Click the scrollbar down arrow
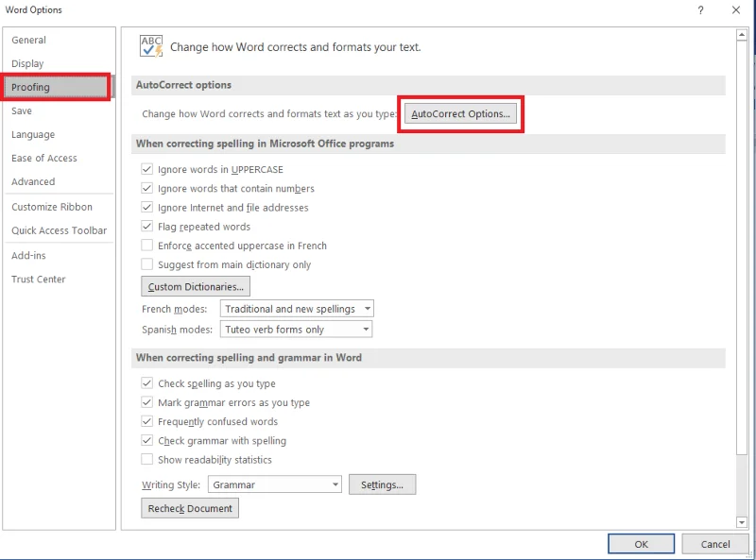 click(742, 522)
